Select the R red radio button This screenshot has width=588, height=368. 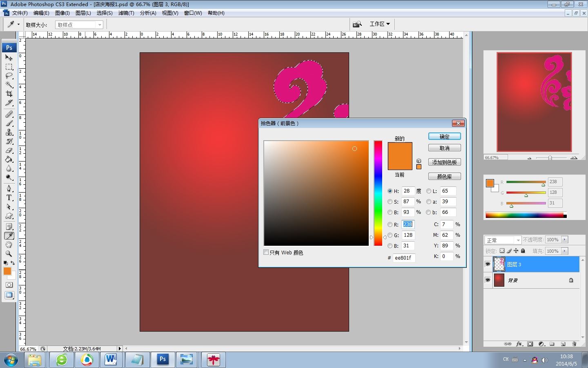[390, 224]
